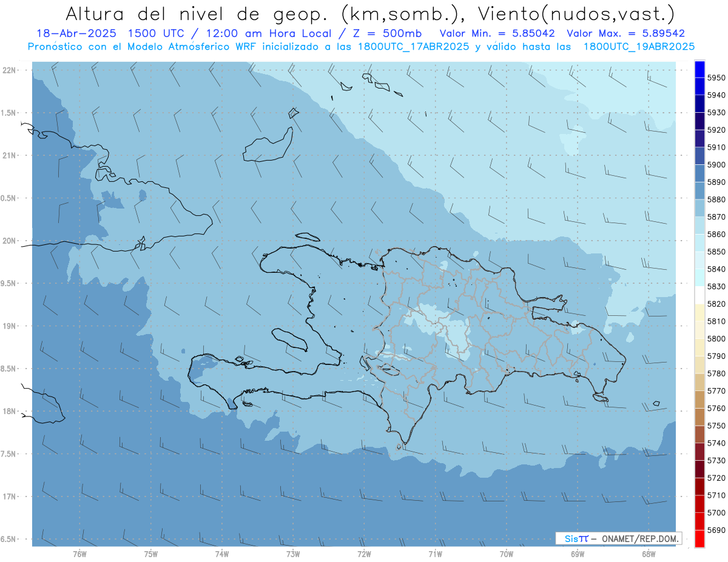Click the '5870' colorbar value
The height and width of the screenshot is (562, 728).
click(x=716, y=216)
